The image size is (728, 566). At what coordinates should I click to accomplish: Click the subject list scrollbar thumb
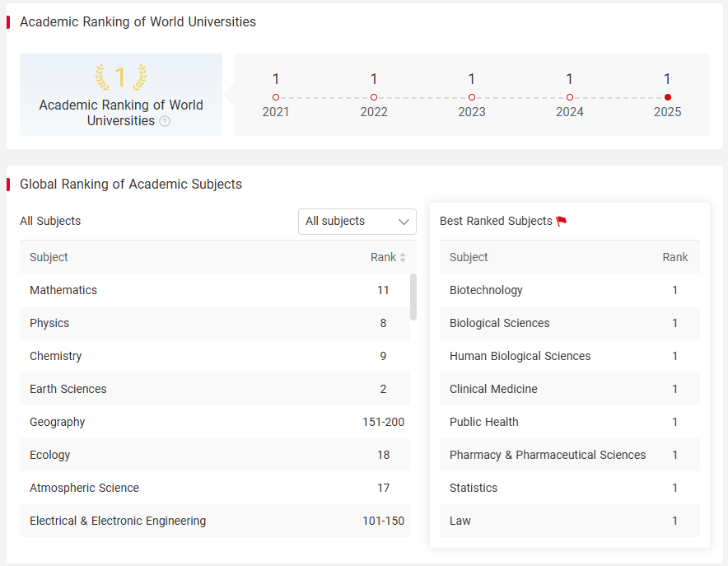[x=413, y=297]
